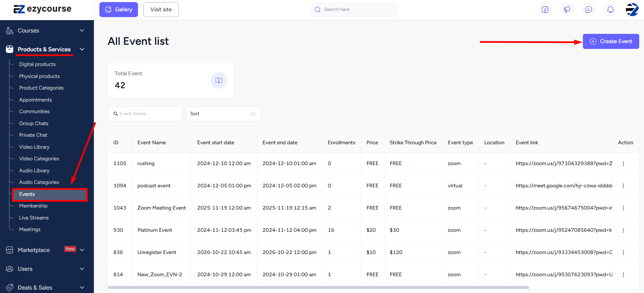This screenshot has height=293, width=644.
Task: Click the horizontal table scrollbar
Action: (x=318, y=288)
